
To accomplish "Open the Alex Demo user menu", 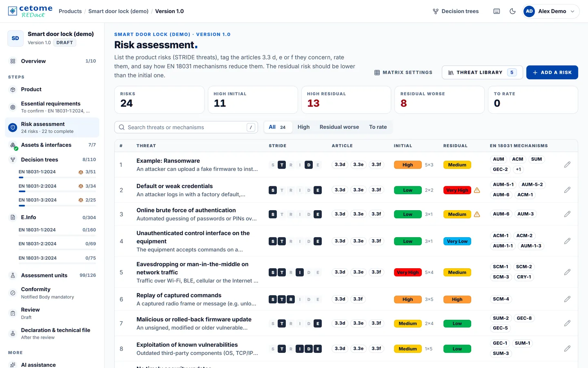I will click(550, 11).
